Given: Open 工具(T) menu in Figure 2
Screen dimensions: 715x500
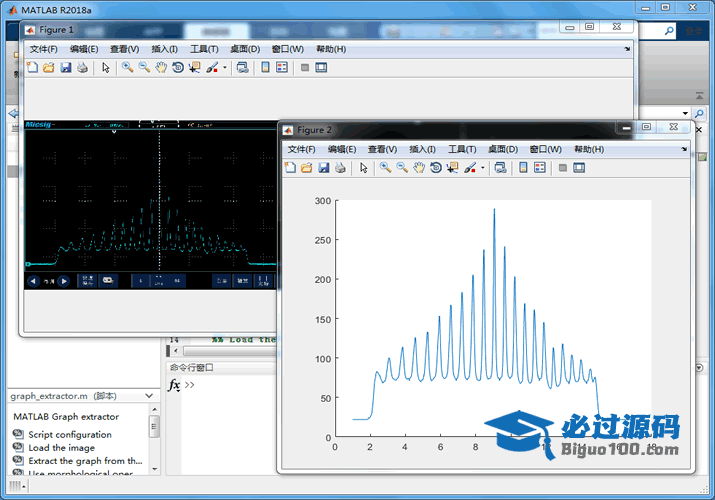Looking at the screenshot, I should 461,149.
